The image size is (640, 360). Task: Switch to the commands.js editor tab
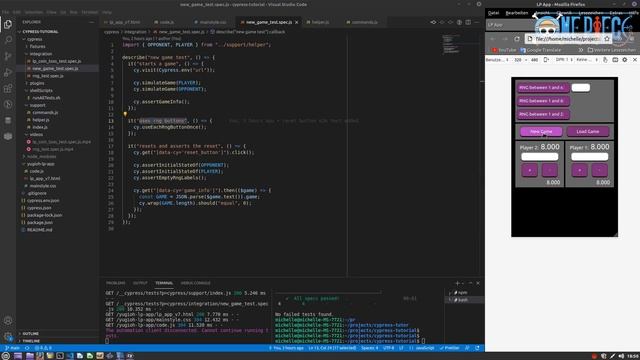click(x=364, y=22)
